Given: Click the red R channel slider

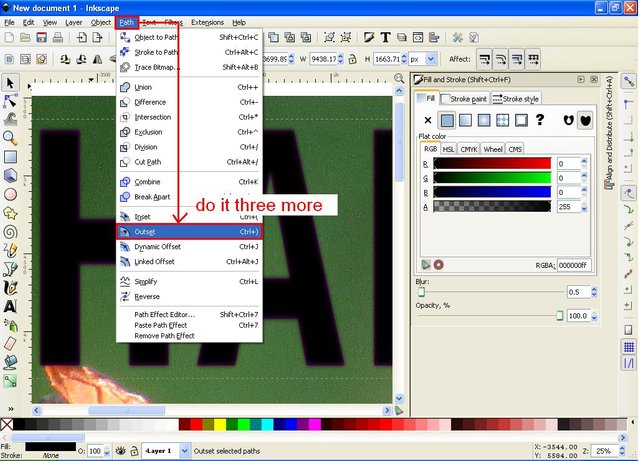Looking at the screenshot, I should click(492, 163).
